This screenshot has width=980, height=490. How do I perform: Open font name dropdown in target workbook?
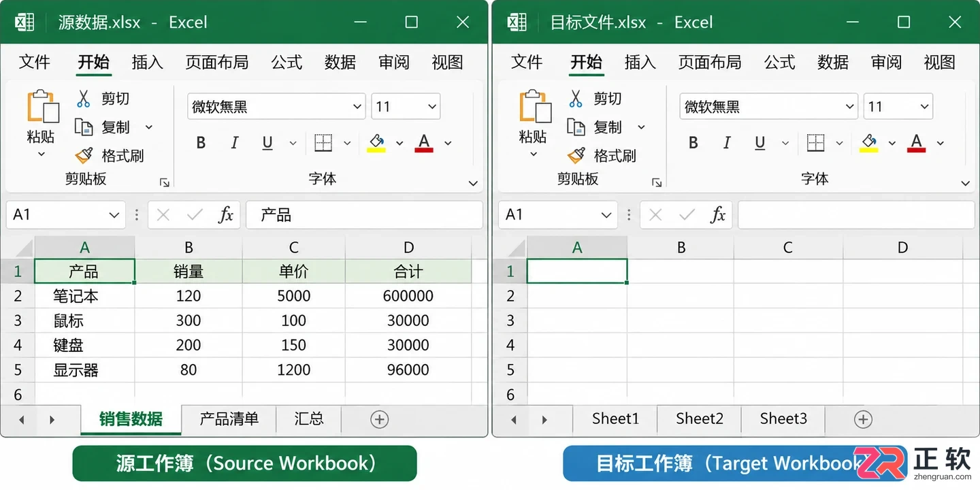(x=849, y=107)
